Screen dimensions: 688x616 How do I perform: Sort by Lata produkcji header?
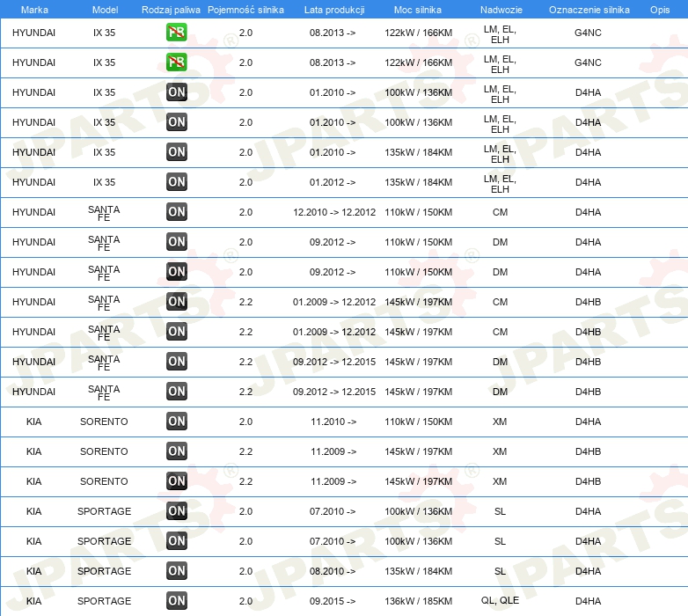tap(333, 9)
